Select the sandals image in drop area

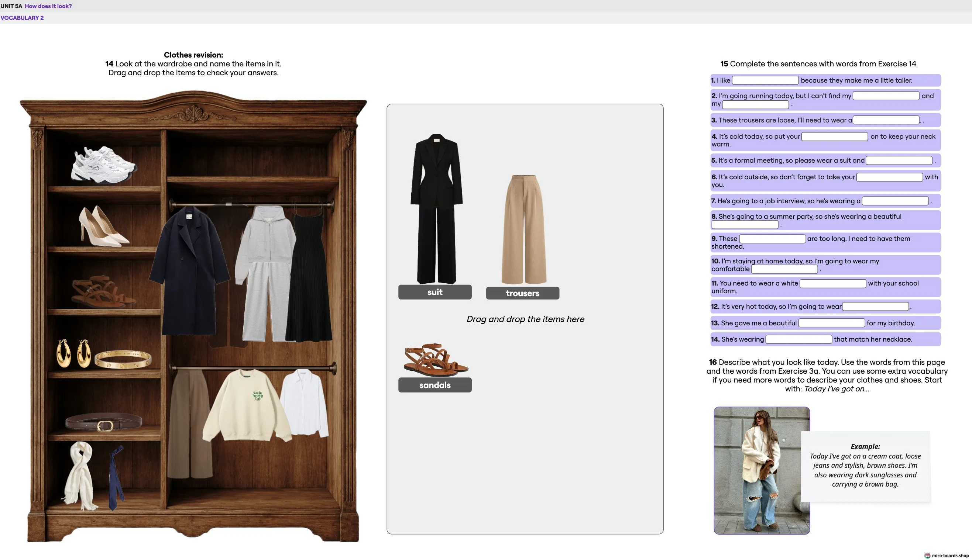click(435, 359)
